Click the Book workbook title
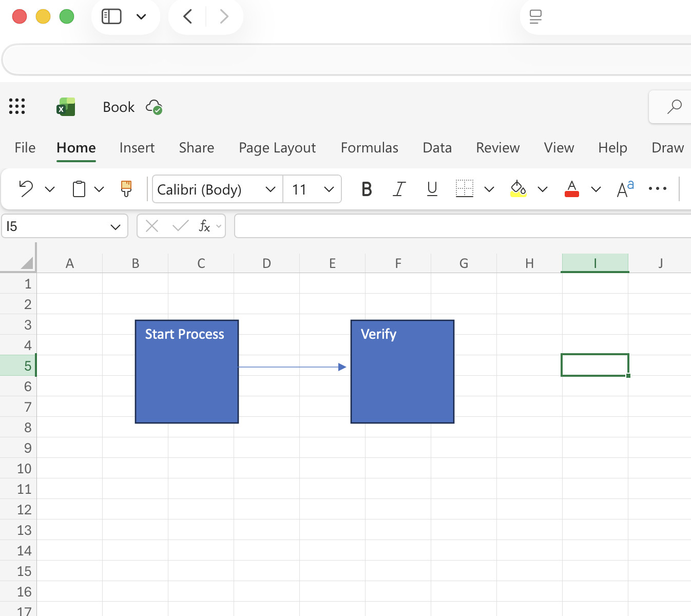Screen dimensions: 691x616 pyautogui.click(x=119, y=107)
